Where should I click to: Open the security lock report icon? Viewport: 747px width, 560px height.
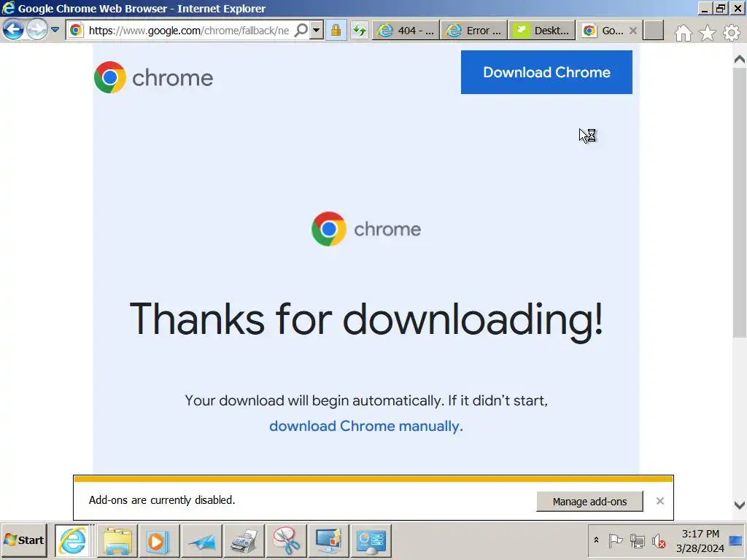pos(336,31)
